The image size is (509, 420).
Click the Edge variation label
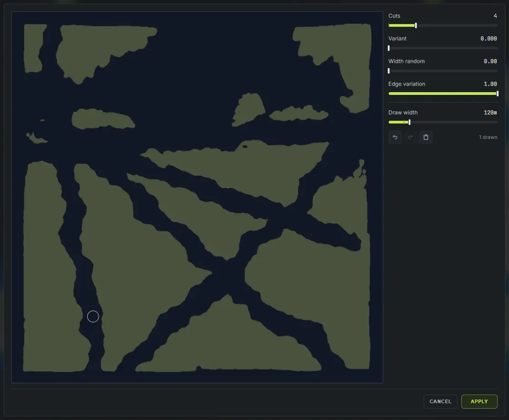406,84
